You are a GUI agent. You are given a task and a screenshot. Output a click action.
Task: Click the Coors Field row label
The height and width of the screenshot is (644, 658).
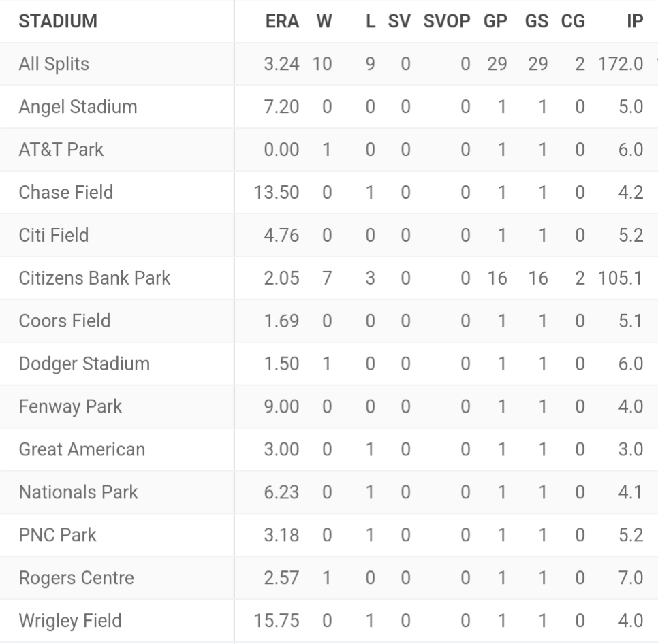tap(65, 321)
